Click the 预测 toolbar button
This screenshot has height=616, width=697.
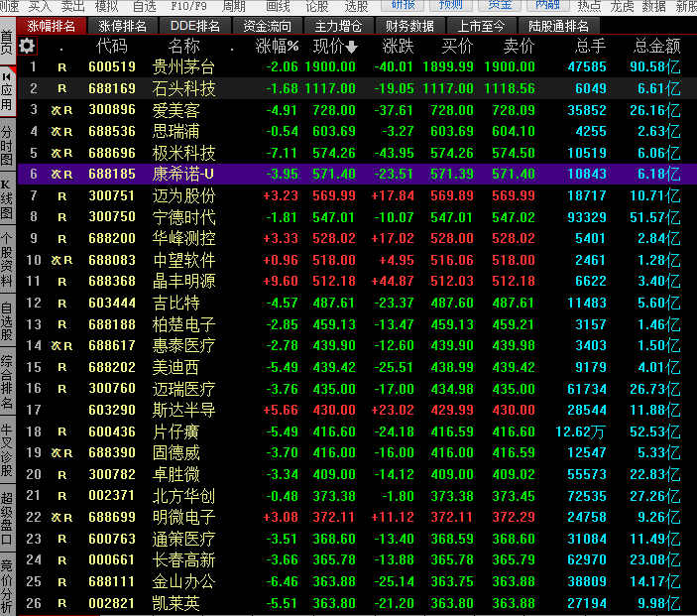pyautogui.click(x=450, y=5)
